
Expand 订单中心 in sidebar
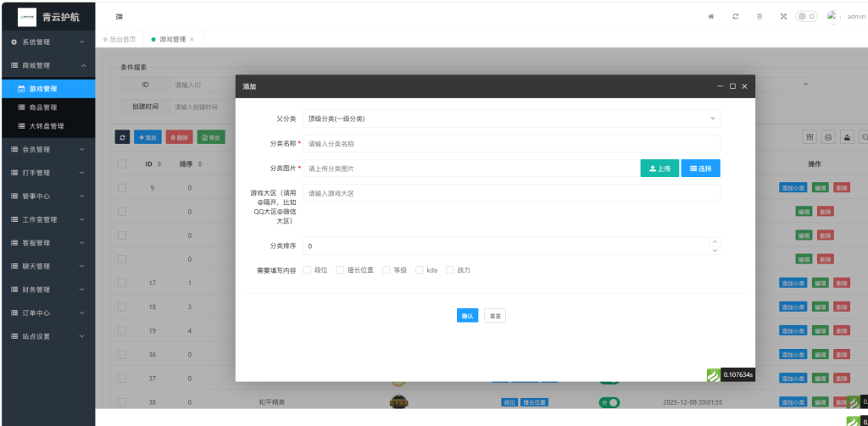[47, 313]
